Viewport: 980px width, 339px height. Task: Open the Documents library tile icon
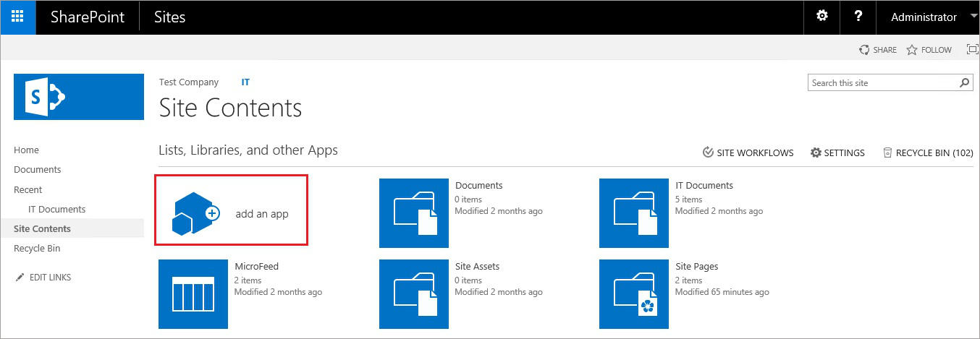(414, 213)
